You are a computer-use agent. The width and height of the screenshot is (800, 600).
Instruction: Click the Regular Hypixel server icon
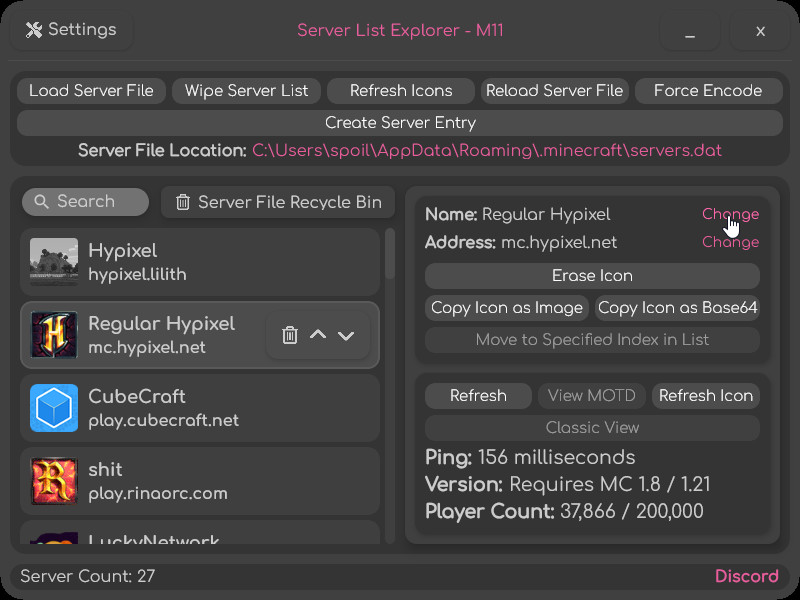tap(54, 335)
